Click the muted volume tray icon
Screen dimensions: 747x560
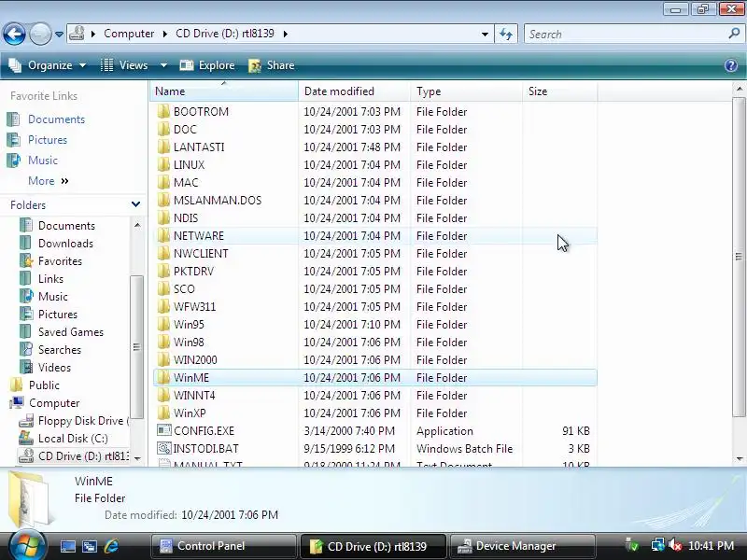tap(674, 545)
